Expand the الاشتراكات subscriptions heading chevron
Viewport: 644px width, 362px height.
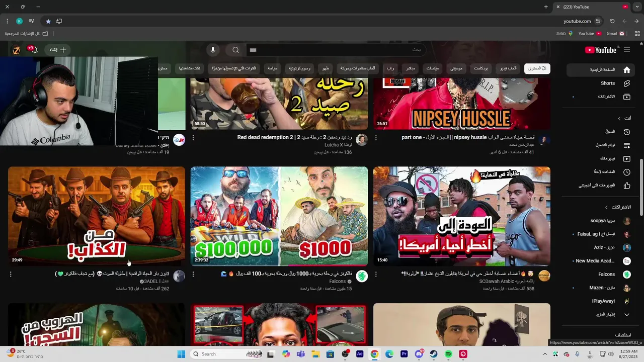[x=607, y=207]
